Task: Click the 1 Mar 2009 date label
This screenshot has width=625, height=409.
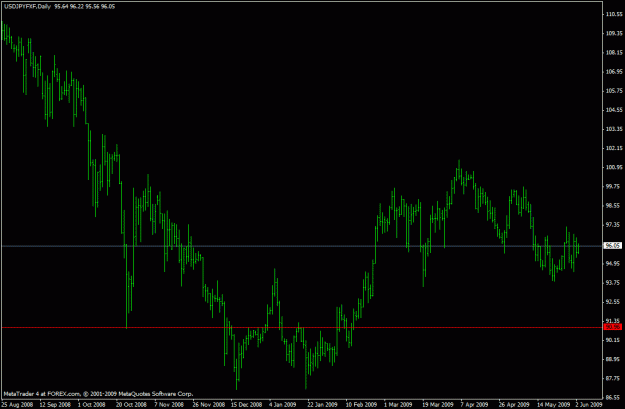Action: tap(398, 405)
